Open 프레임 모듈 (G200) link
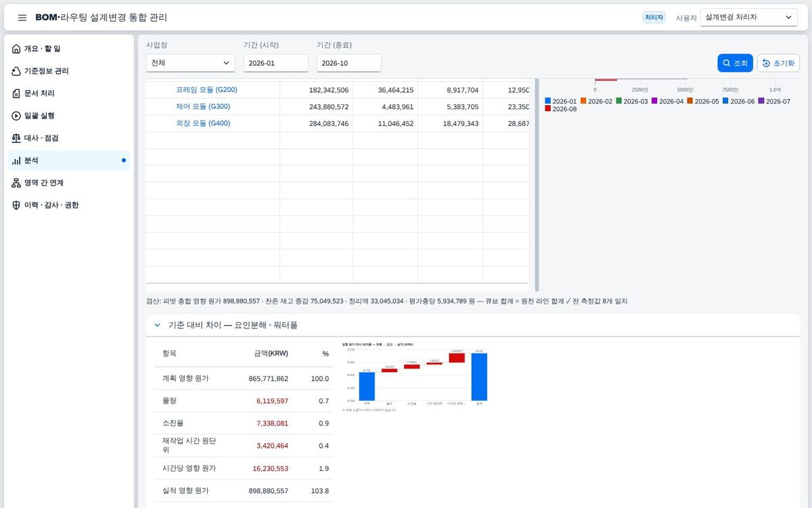This screenshot has width=812, height=508. [x=206, y=89]
